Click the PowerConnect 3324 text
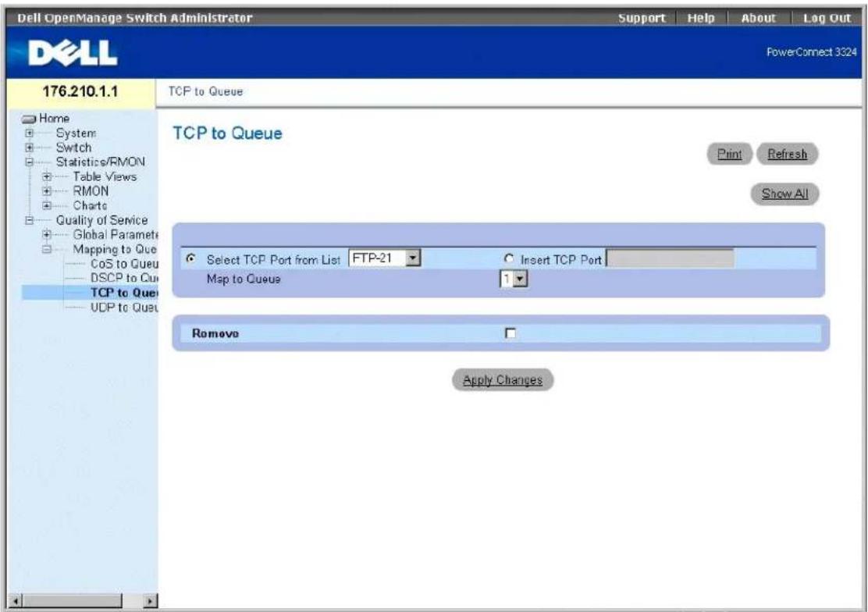868x612 pixels. point(812,52)
